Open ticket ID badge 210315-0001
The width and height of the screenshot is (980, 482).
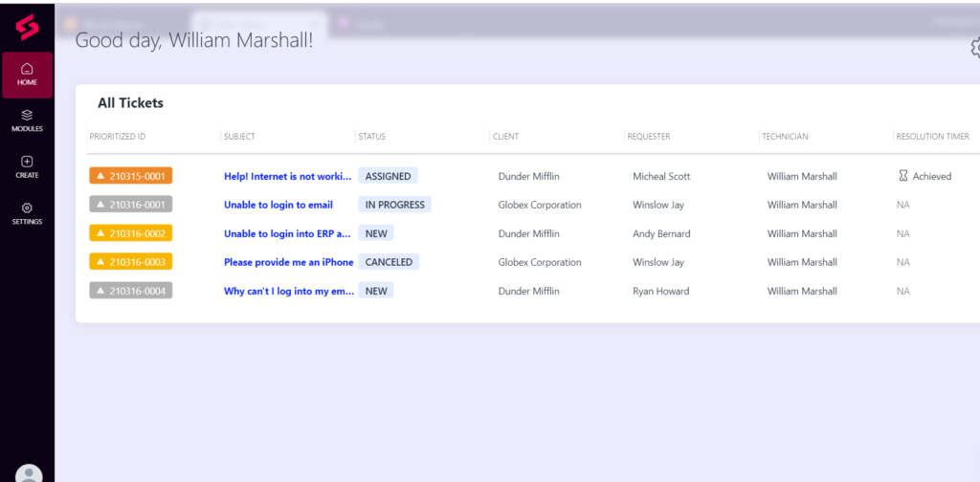[130, 176]
